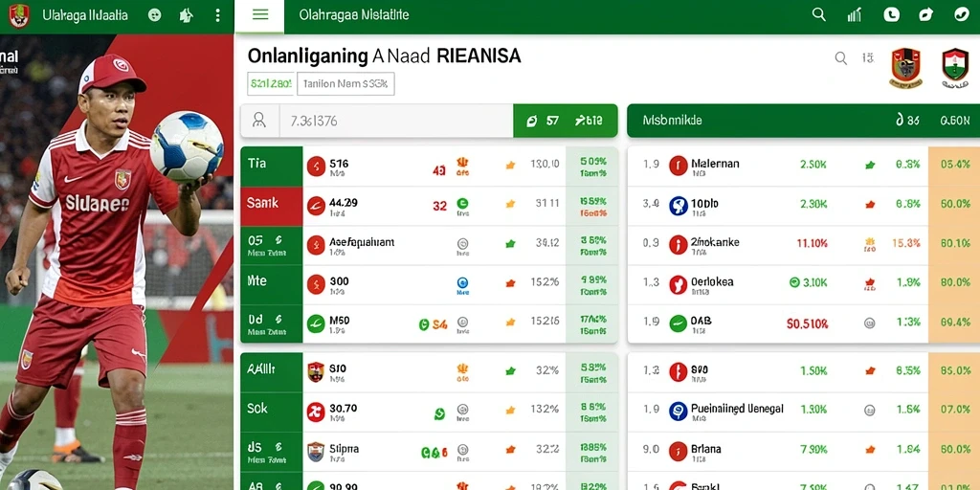This screenshot has width=980, height=490.
Task: Click the search icon in the top bar
Action: [x=819, y=15]
